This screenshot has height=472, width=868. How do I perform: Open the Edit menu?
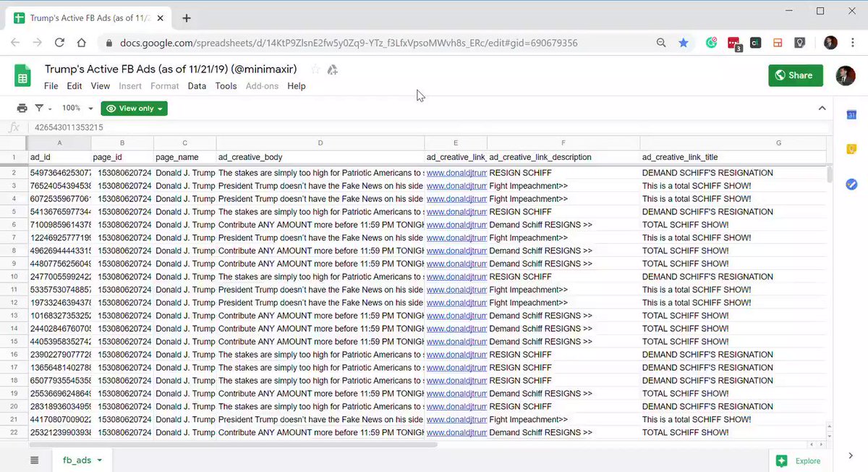click(75, 86)
